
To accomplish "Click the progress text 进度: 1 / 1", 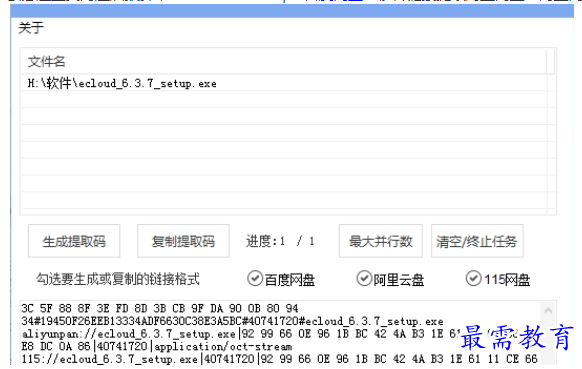I will pyautogui.click(x=281, y=241).
